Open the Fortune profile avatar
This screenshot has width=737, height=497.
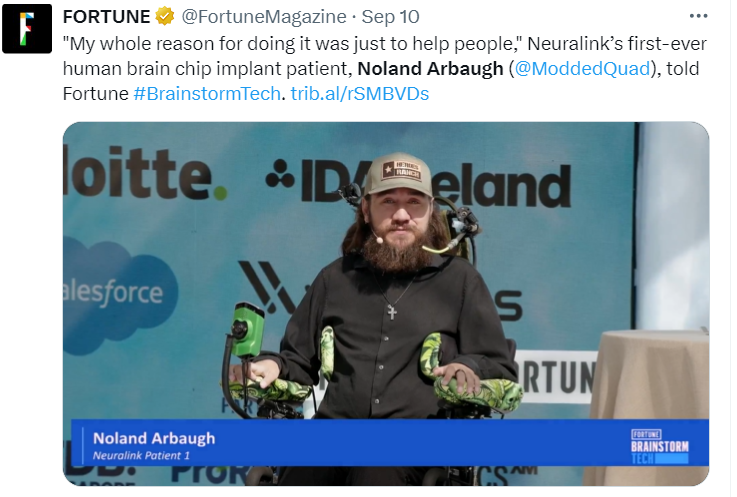(27, 29)
